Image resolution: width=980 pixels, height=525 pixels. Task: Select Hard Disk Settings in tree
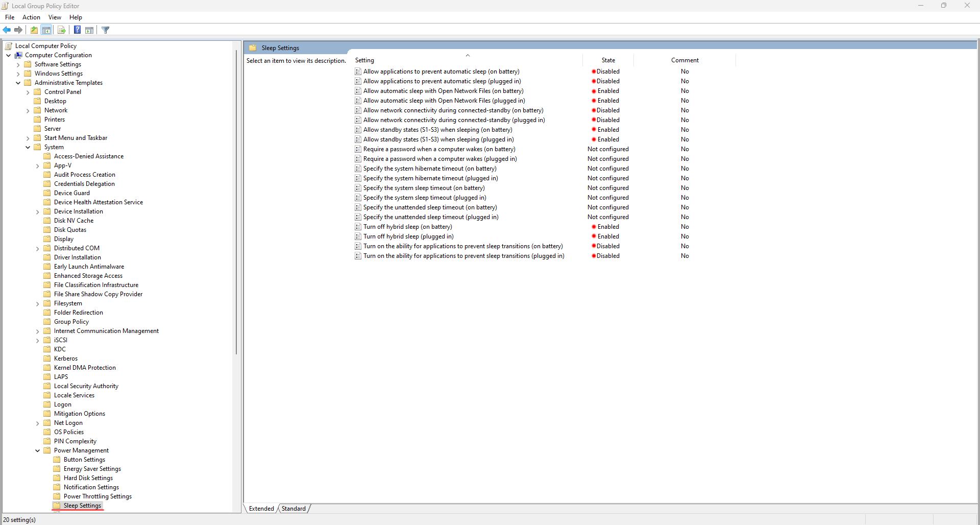pos(88,478)
